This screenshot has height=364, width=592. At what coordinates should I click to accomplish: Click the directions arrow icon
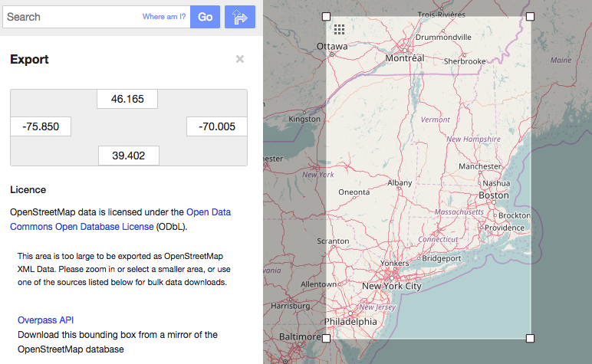coord(239,17)
